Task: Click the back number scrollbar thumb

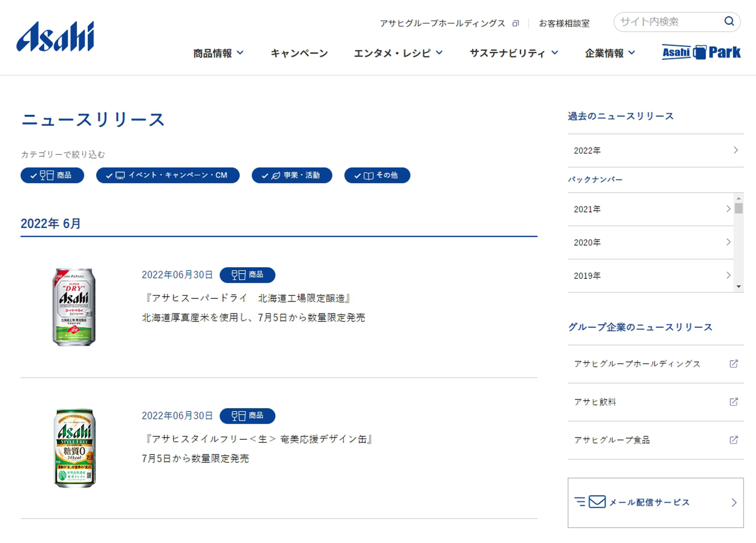Action: (x=738, y=208)
